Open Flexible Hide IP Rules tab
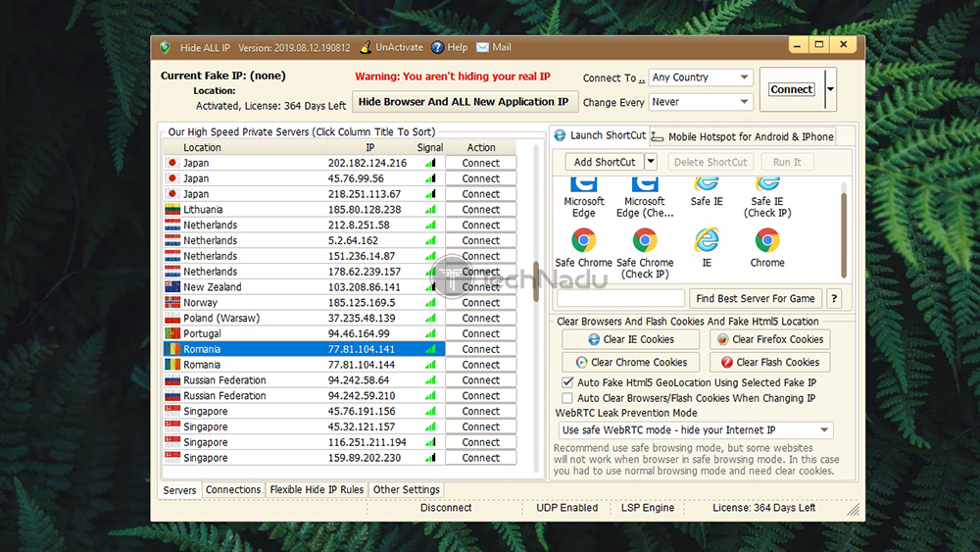Screen dimensions: 980x552 pyautogui.click(x=317, y=489)
